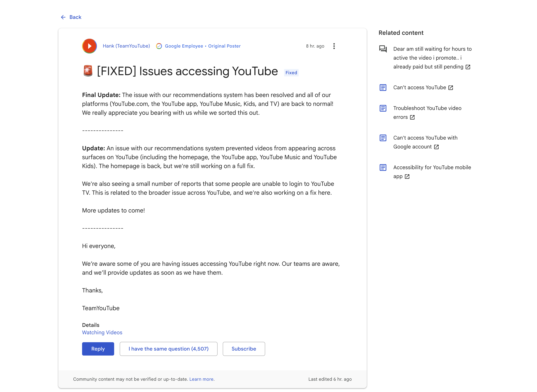Click the article icon beside Troubleshoot YouTube video errors

pos(383,108)
